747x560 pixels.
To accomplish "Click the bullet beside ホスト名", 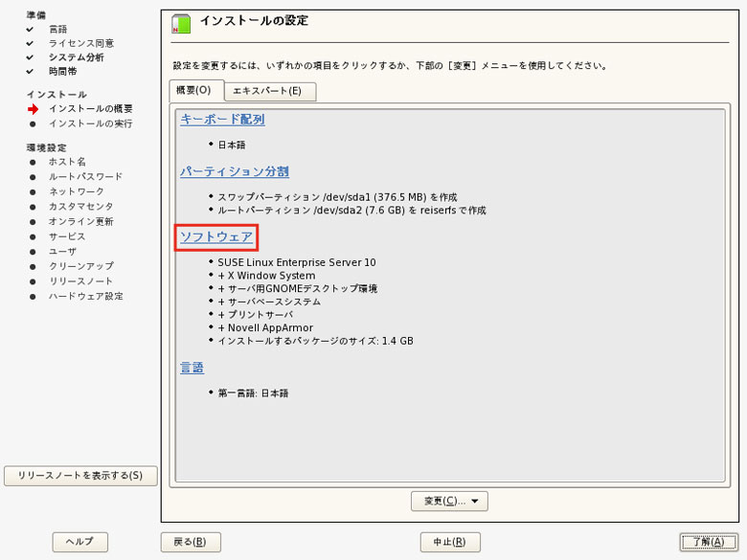I will coord(33,163).
